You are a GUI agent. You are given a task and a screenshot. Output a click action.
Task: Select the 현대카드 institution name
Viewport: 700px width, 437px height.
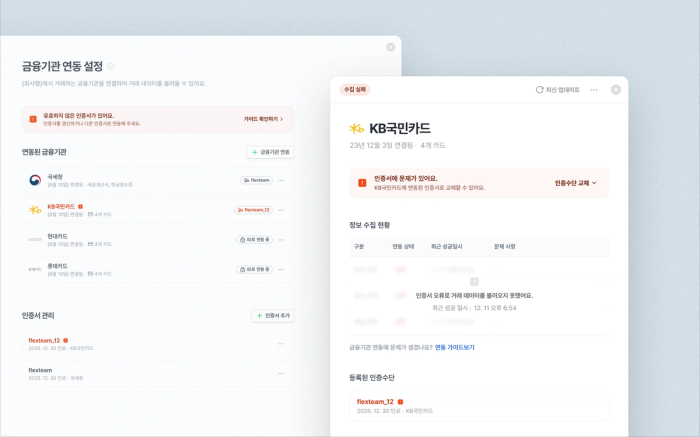(x=57, y=236)
